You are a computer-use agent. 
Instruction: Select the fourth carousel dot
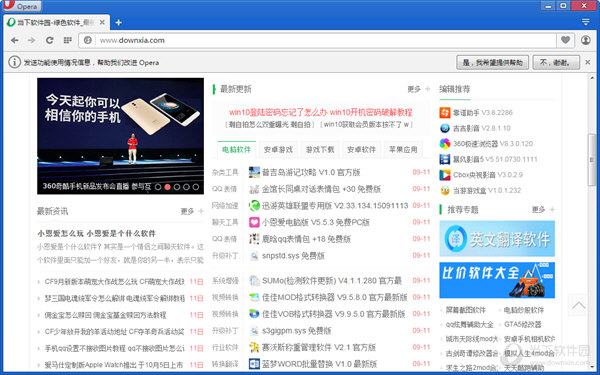click(x=186, y=187)
